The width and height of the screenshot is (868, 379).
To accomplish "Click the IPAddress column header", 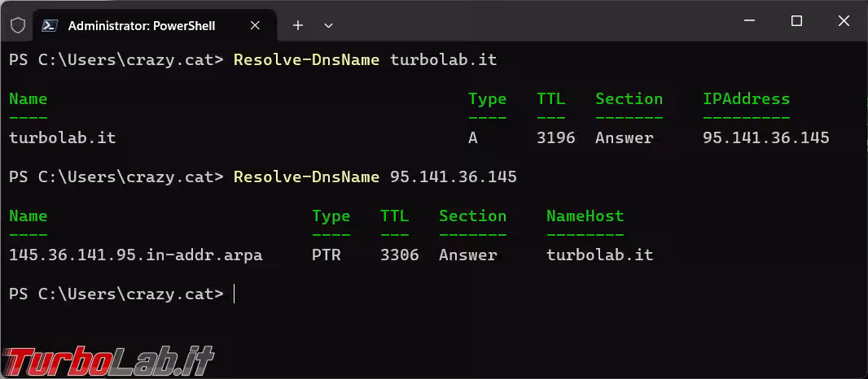I will pyautogui.click(x=746, y=98).
